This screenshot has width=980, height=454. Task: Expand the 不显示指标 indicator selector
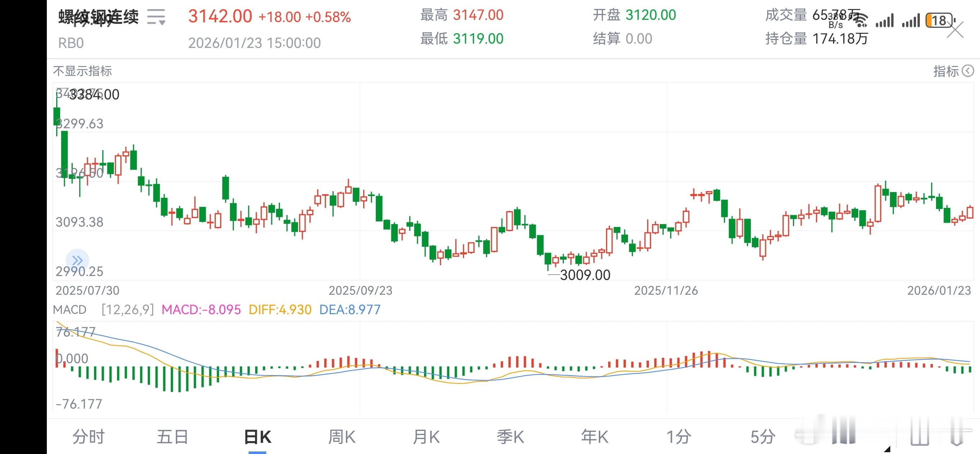pos(82,71)
